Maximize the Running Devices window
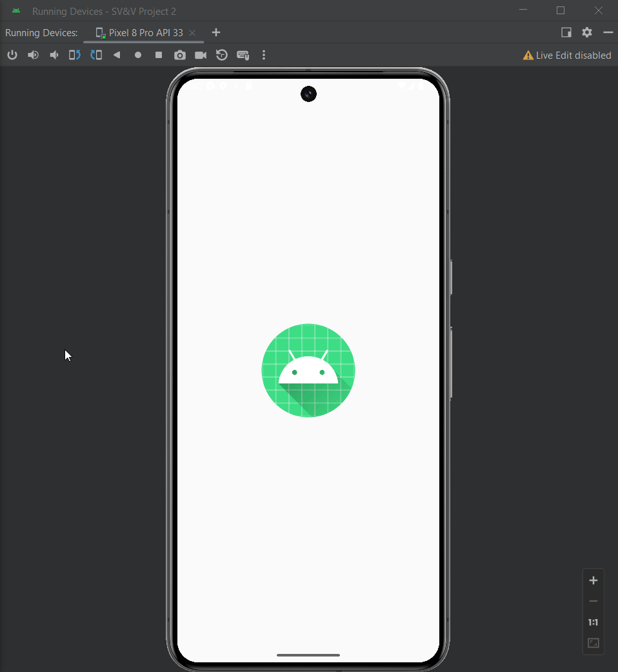618x672 pixels. coord(561,11)
